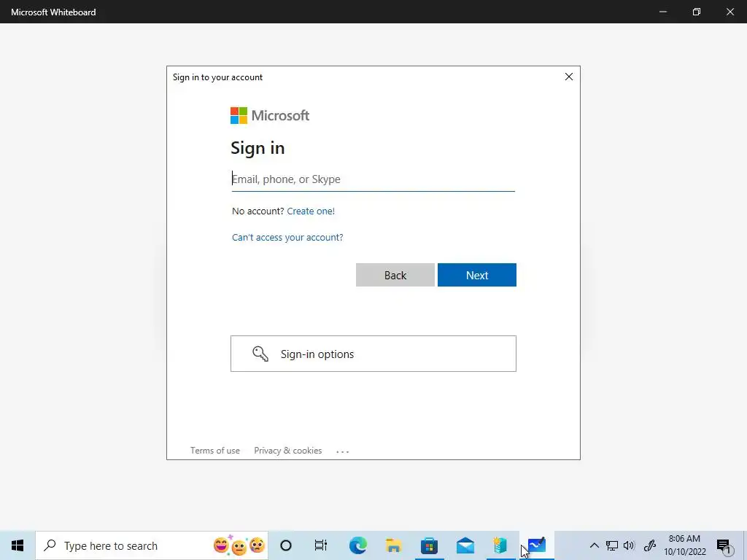Click the three-dots more options in dialog footer
This screenshot has width=747, height=560.
click(343, 451)
